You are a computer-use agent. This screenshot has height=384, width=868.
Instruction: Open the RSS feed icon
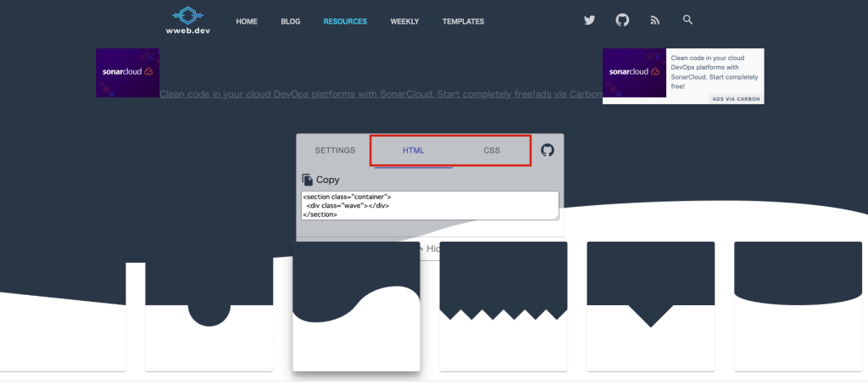coord(655,20)
